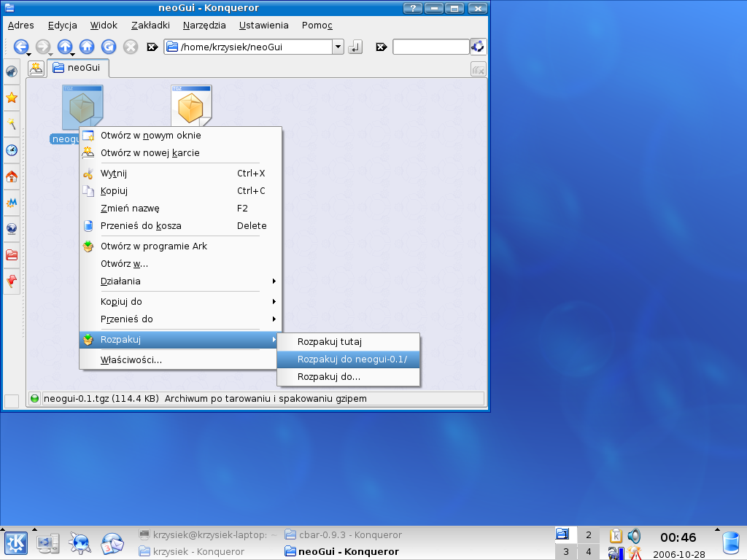Launch Konqueror from the panel
The image size is (747, 560).
tap(80, 543)
